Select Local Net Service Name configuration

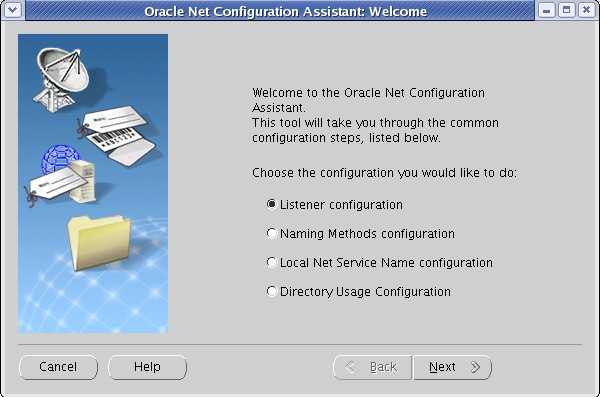271,263
